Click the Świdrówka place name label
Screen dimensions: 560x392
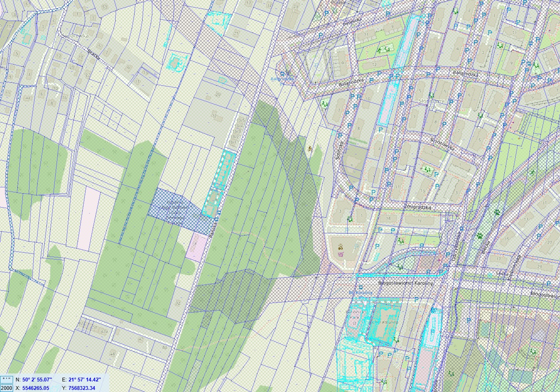coord(74,36)
